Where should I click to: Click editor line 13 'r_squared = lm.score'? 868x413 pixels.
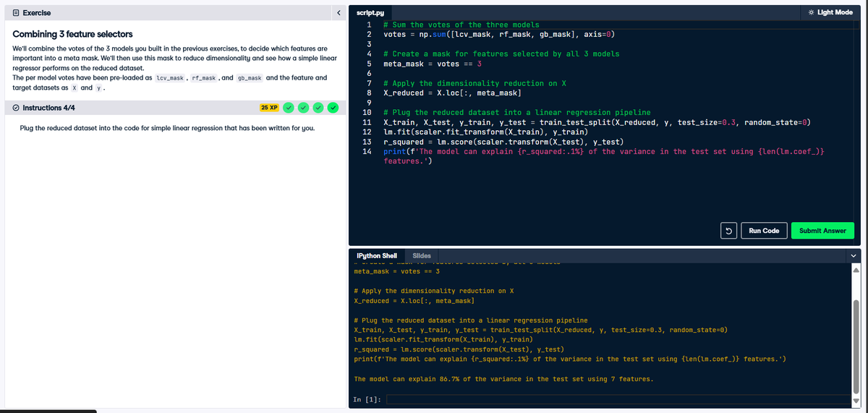[503, 142]
